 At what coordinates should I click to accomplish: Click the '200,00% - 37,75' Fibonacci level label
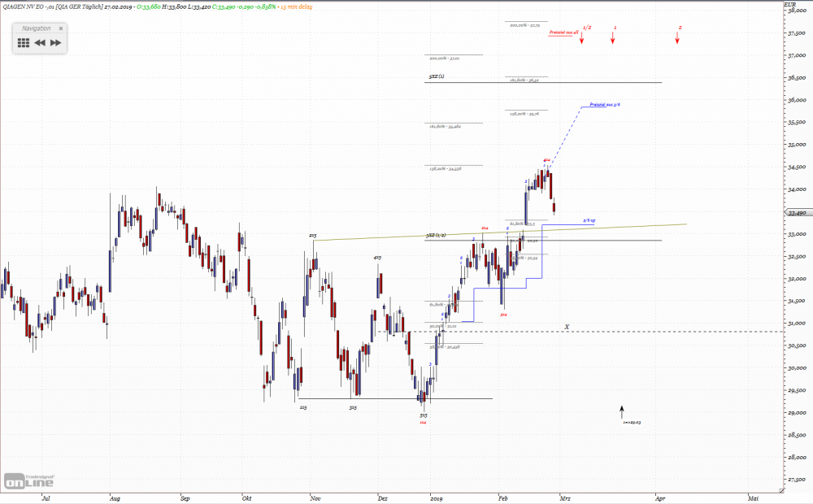(x=525, y=25)
